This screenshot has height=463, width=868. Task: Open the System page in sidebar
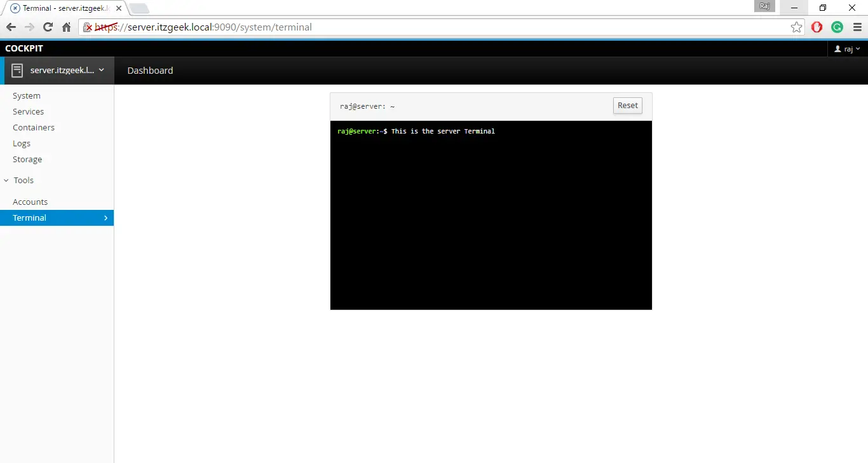click(x=27, y=95)
